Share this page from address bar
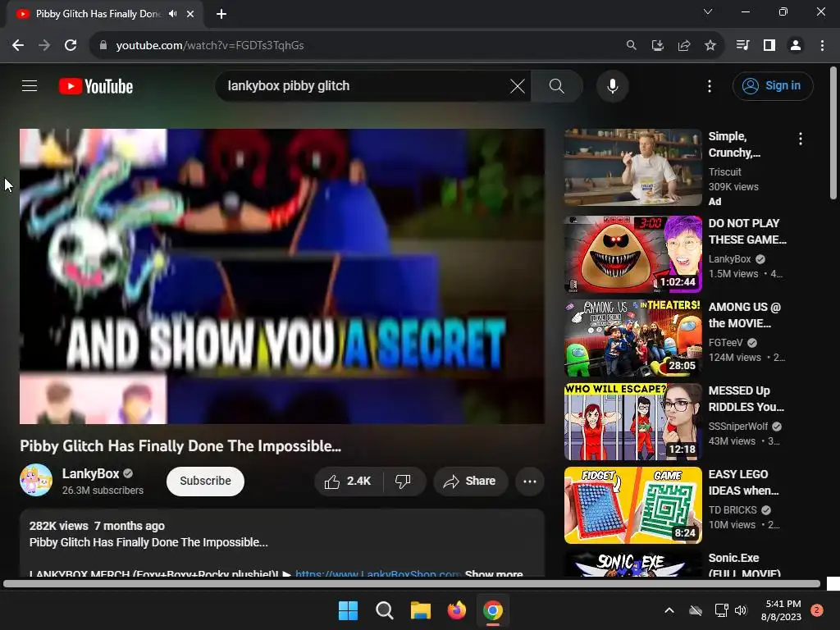This screenshot has height=630, width=840. [683, 46]
